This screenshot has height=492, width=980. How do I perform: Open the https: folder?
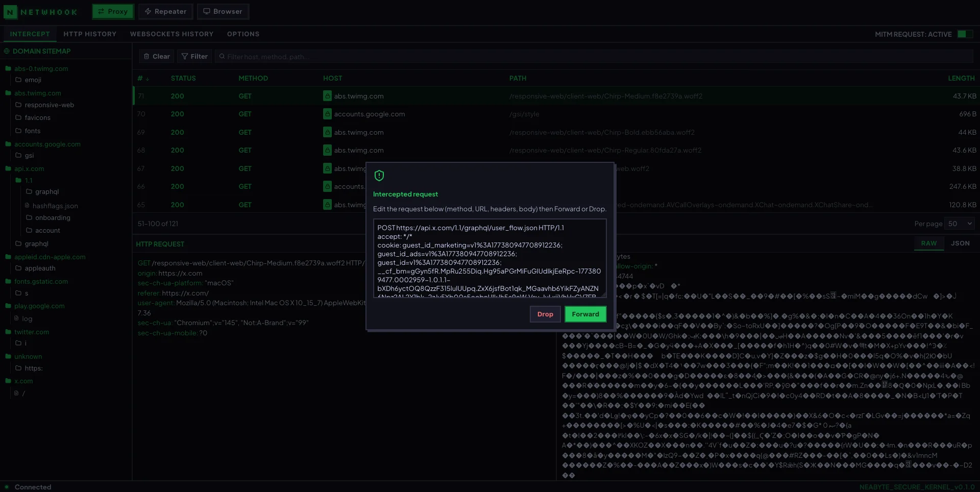click(x=29, y=368)
